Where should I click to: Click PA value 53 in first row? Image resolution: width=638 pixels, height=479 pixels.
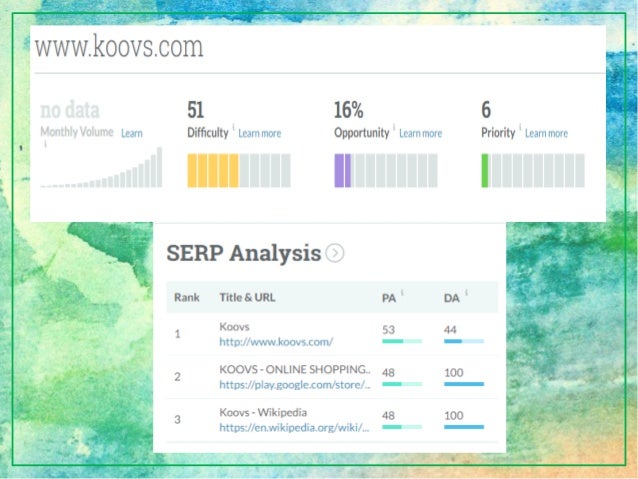point(388,330)
